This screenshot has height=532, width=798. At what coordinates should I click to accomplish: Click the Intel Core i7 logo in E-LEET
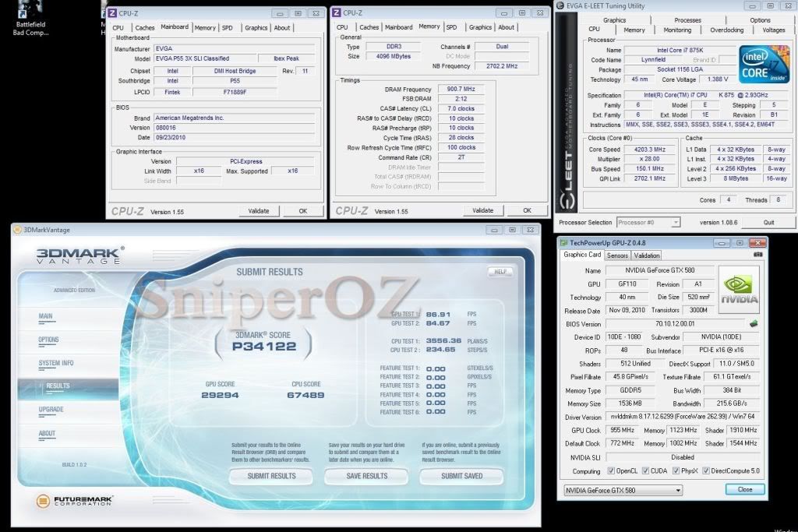pyautogui.click(x=764, y=65)
